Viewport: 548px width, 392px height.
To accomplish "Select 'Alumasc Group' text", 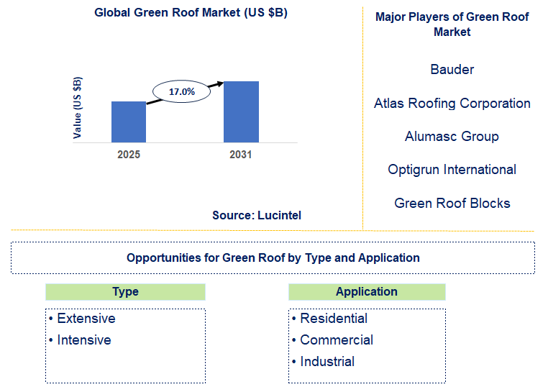I will coord(452,137).
